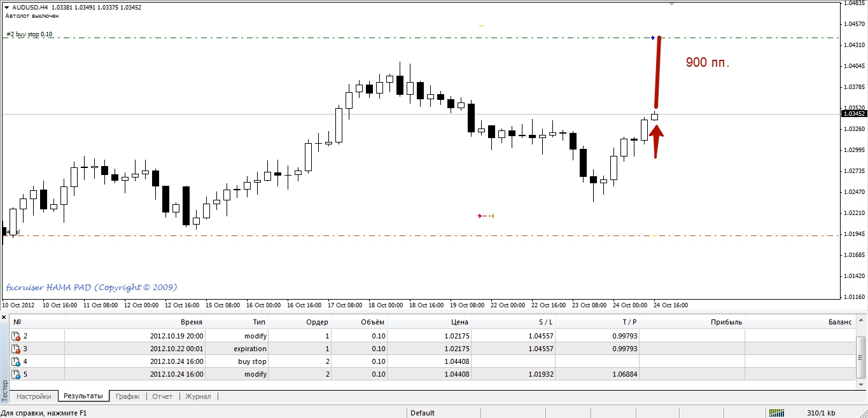868x418 pixels.
Task: Click the Цена column header
Action: tap(430, 322)
